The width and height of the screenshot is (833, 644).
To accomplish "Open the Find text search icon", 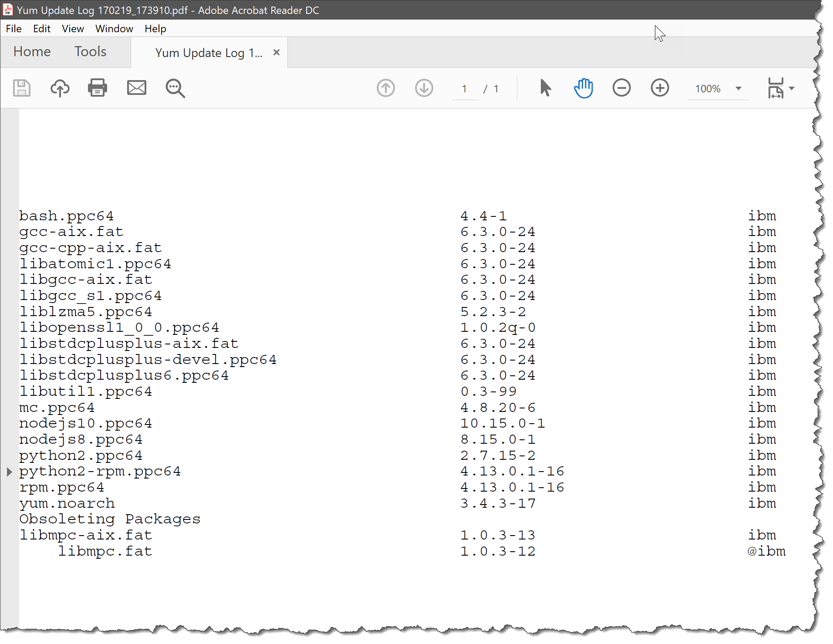I will pyautogui.click(x=175, y=88).
